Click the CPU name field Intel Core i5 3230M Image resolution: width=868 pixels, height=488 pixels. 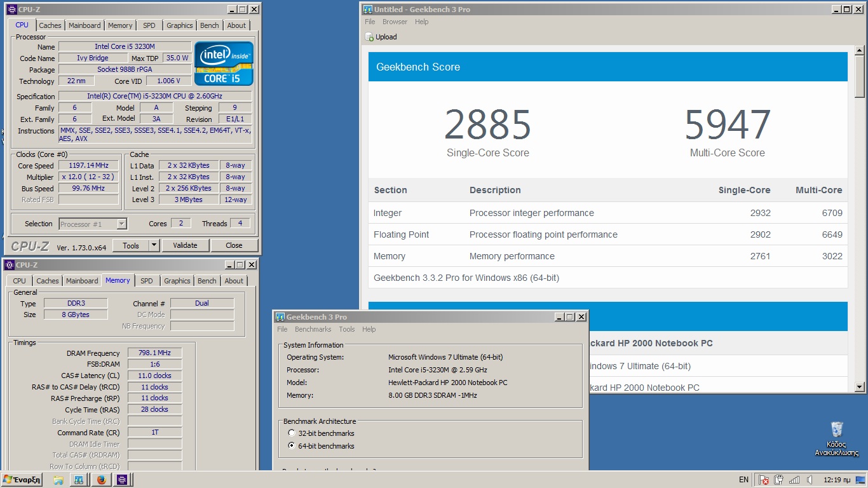click(125, 46)
